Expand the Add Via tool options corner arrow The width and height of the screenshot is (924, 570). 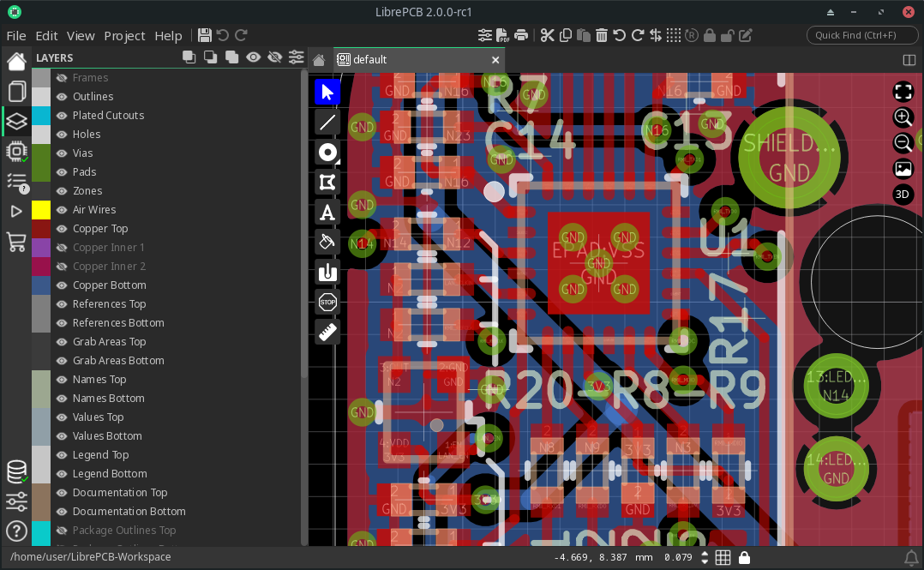click(338, 162)
